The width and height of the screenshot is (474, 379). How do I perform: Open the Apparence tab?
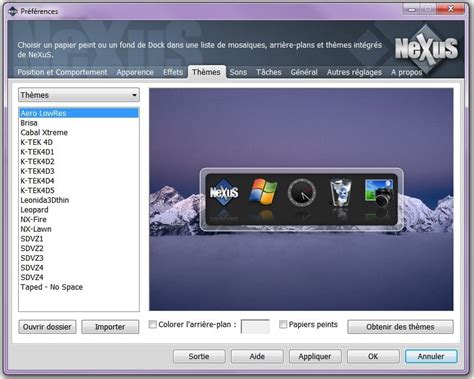tap(135, 72)
